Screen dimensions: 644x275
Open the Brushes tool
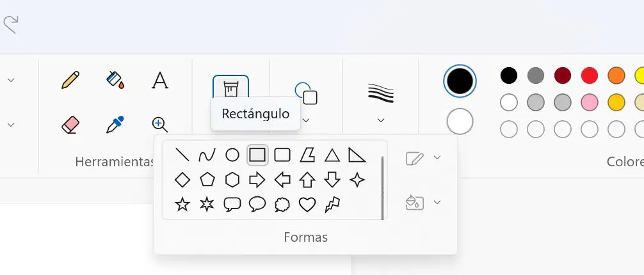click(230, 88)
